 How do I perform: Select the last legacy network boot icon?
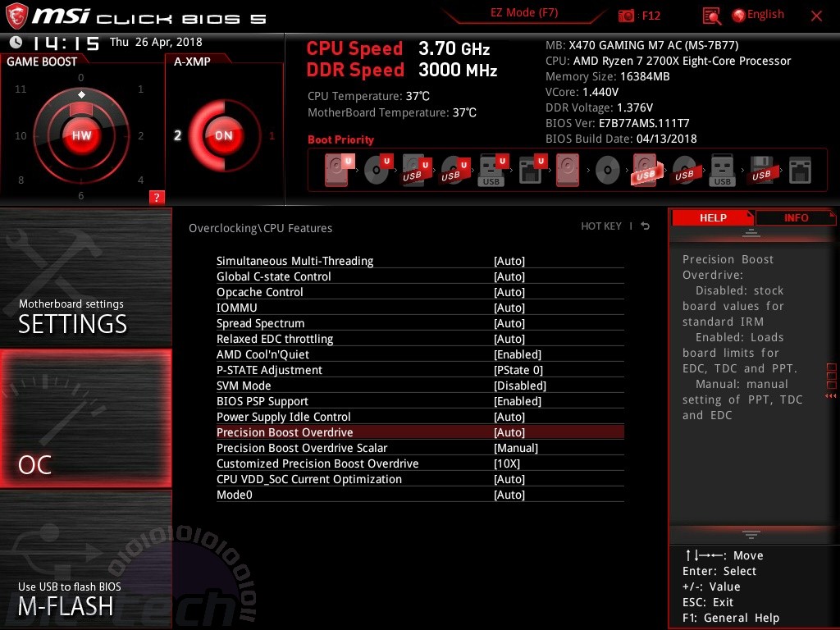[800, 171]
